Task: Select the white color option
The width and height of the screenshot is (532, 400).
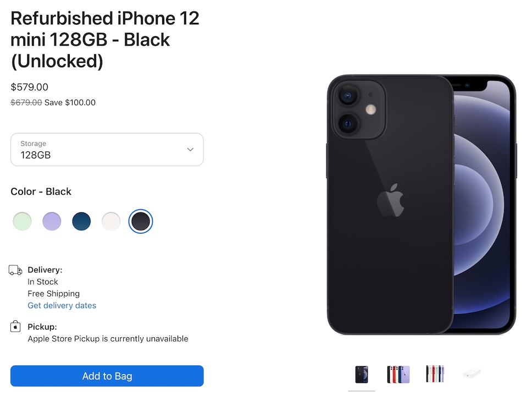Action: (x=111, y=221)
